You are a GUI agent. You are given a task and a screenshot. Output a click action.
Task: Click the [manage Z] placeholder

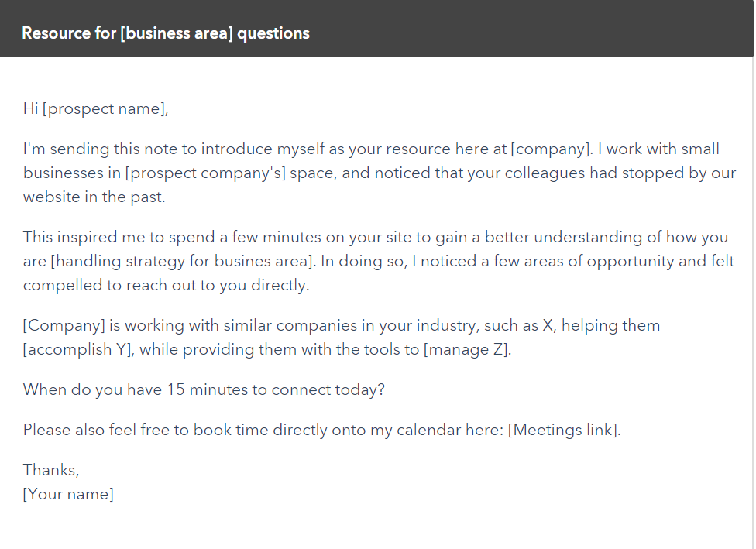(466, 349)
